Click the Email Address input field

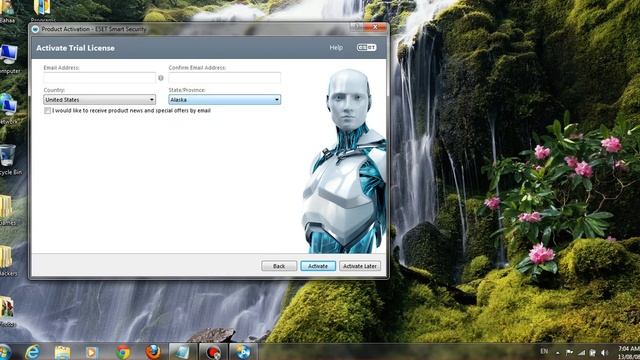[x=100, y=78]
